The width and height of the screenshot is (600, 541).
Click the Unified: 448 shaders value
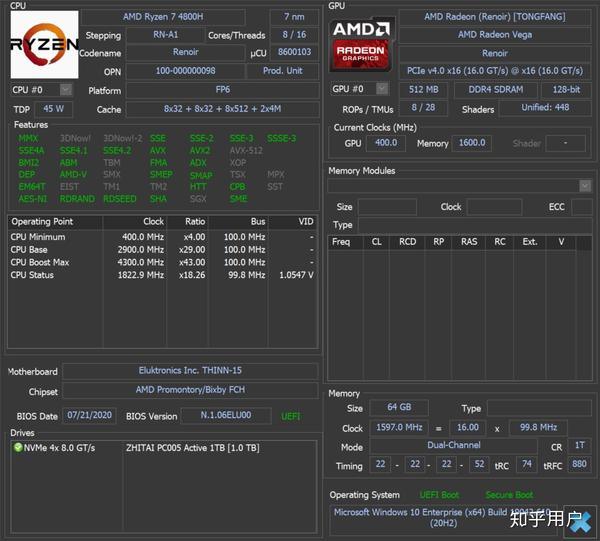click(x=545, y=108)
